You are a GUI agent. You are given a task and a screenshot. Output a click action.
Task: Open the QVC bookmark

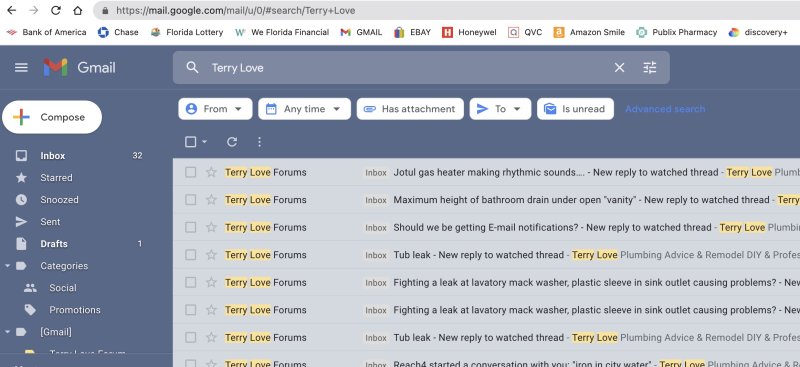click(526, 32)
